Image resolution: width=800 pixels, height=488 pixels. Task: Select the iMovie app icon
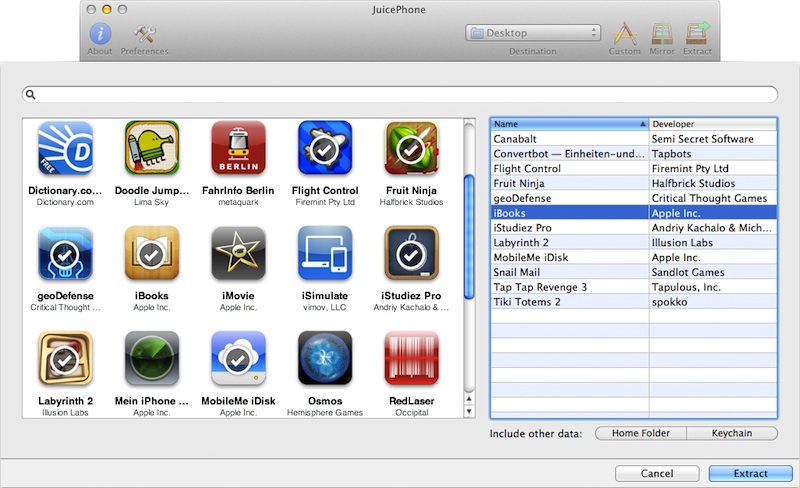pos(238,253)
